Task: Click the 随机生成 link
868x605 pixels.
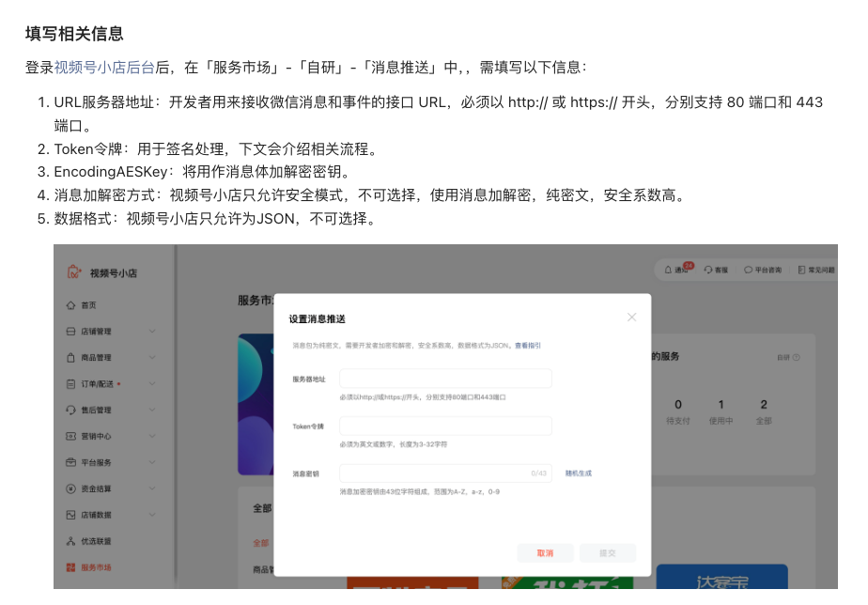Action: point(579,473)
